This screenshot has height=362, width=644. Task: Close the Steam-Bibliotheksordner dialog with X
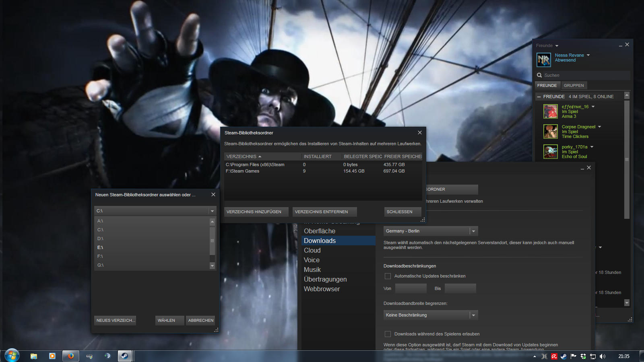point(420,132)
